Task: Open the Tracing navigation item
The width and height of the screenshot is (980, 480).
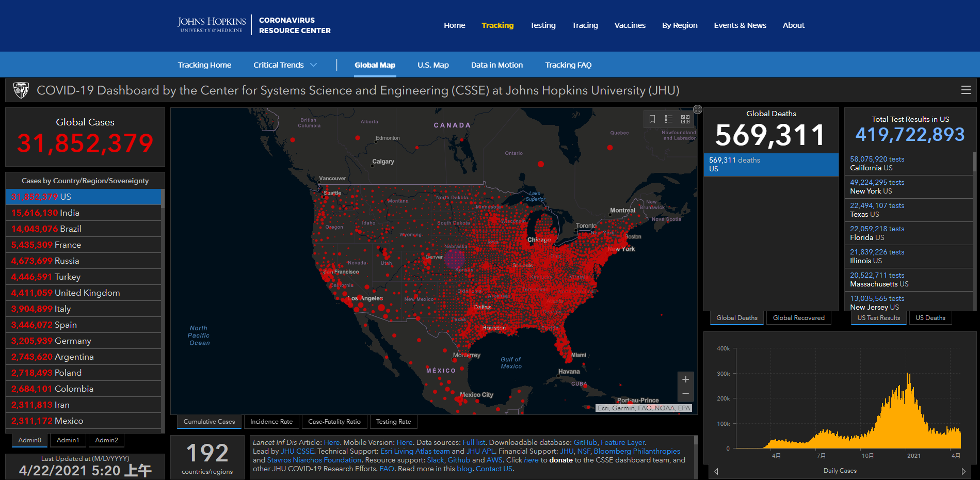Action: pos(585,25)
